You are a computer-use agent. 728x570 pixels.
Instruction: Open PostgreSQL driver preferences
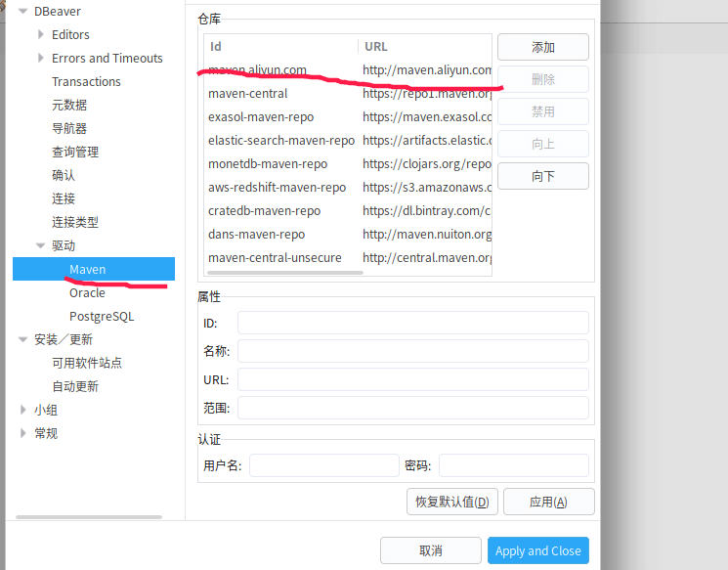pos(102,316)
